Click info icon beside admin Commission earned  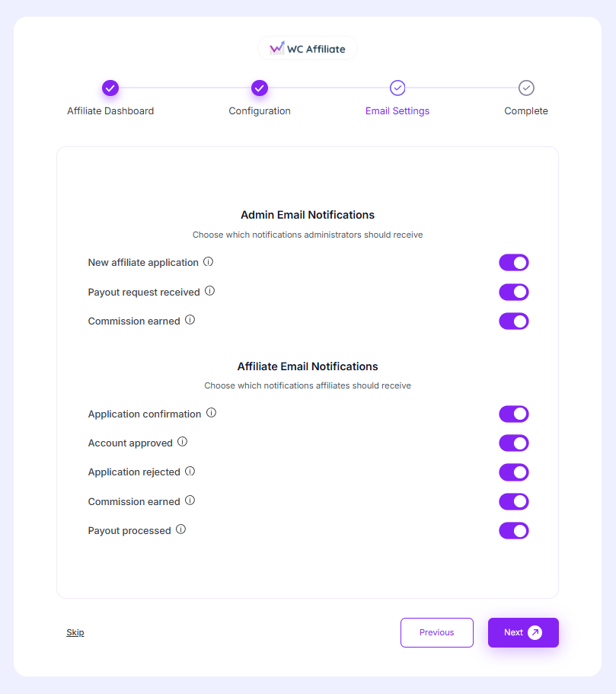click(x=190, y=320)
